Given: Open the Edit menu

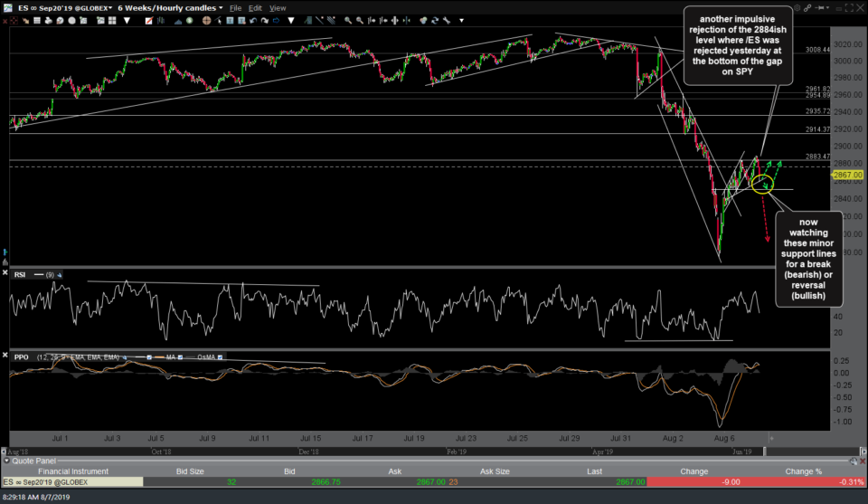Looking at the screenshot, I should coord(255,8).
